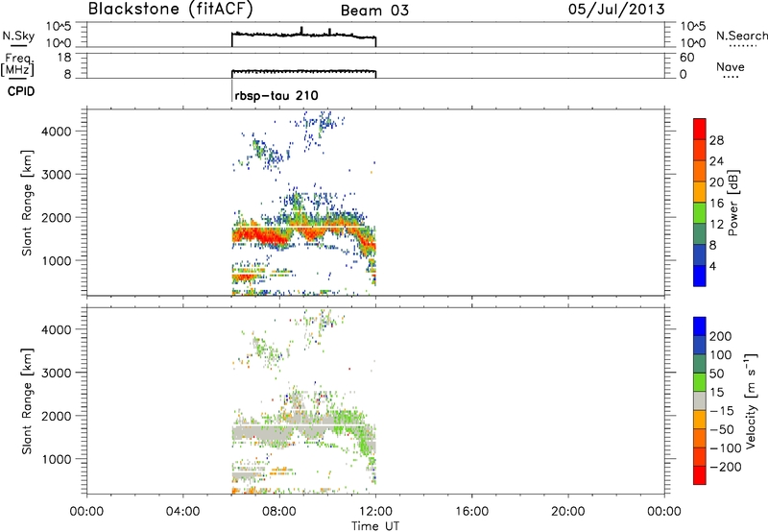Viewport: 768px width, 532px height.
Task: Click the red bottom segment of Velocity colorbar
Action: [700, 475]
